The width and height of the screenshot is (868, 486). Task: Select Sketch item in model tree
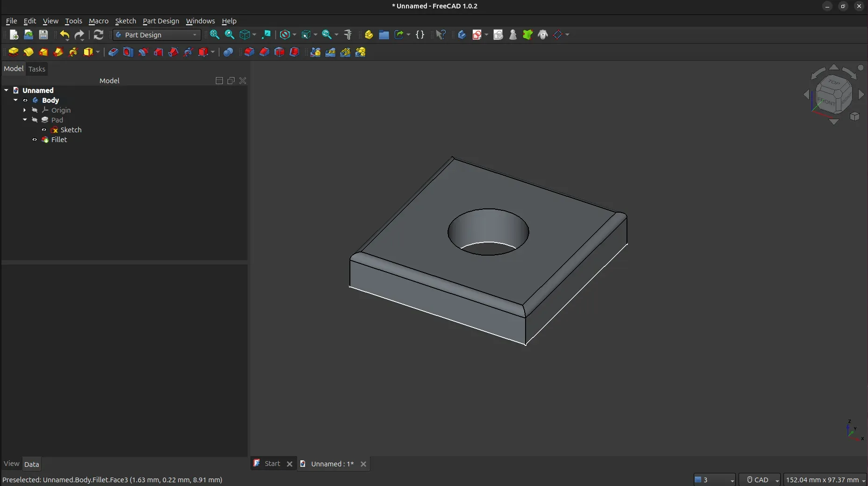tap(71, 130)
